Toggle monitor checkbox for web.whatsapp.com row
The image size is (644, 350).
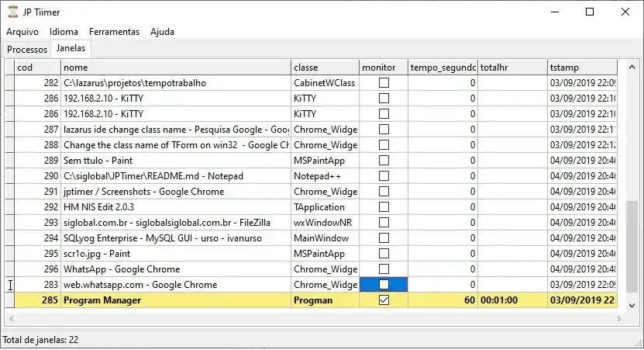(384, 285)
